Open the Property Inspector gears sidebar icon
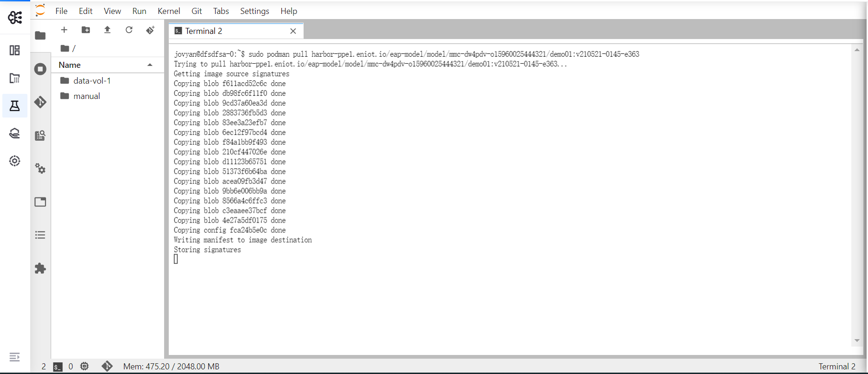The width and height of the screenshot is (868, 374). coord(40,169)
